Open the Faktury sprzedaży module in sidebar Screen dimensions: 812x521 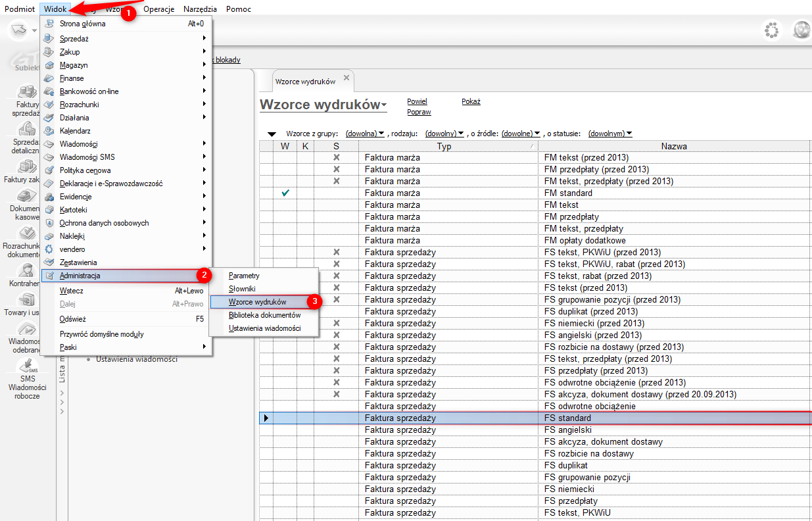pyautogui.click(x=26, y=92)
